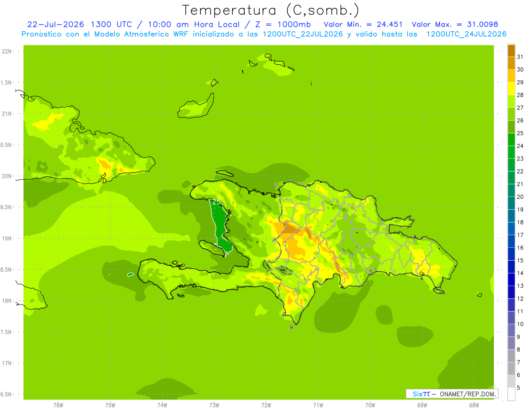
Task: Click the "18N" latitude axis label
Action: tap(7, 301)
